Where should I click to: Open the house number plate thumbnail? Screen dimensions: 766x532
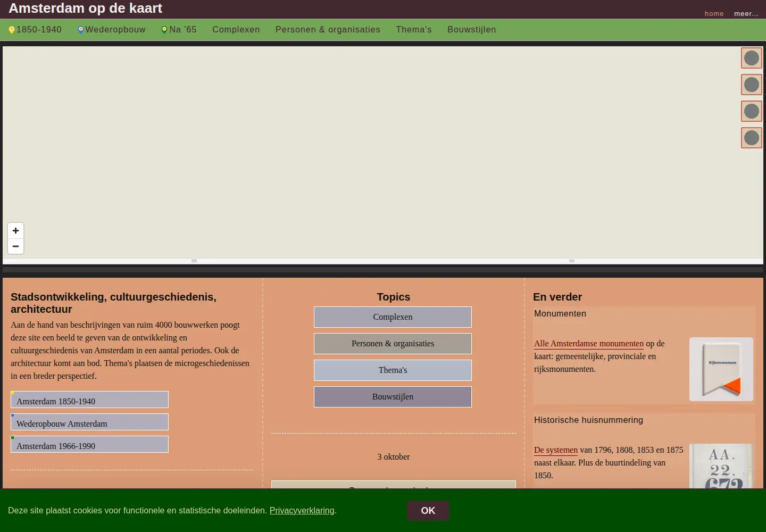coord(721,466)
